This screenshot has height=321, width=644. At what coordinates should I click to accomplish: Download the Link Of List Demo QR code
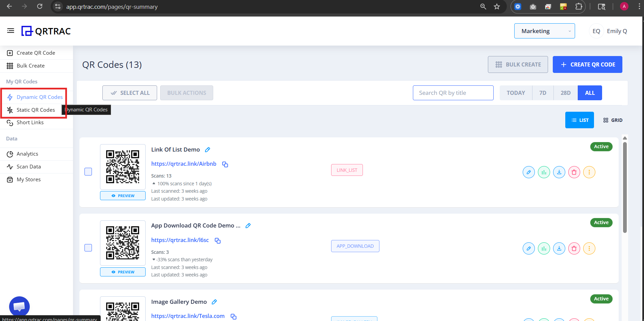coord(559,172)
